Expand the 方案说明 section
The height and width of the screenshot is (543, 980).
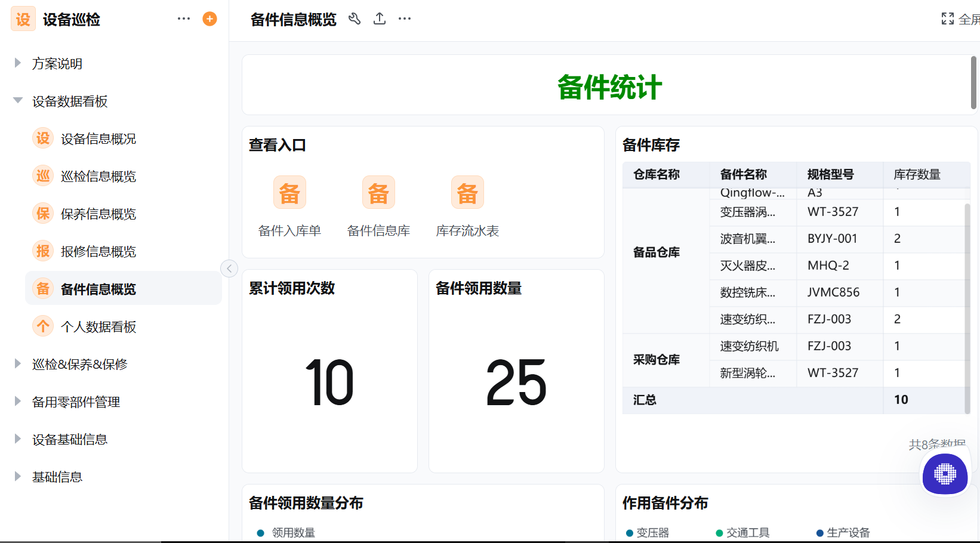[x=16, y=63]
